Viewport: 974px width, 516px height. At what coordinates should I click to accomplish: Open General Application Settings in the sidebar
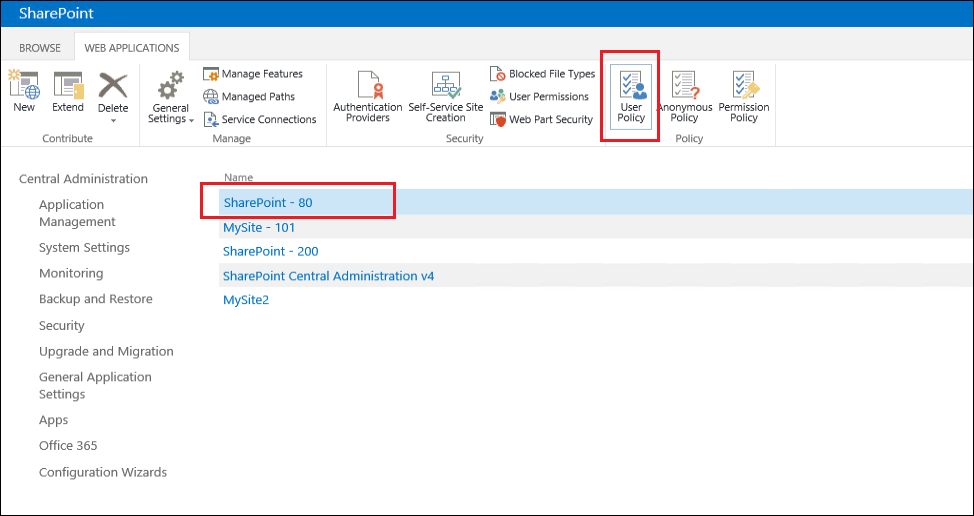click(95, 386)
